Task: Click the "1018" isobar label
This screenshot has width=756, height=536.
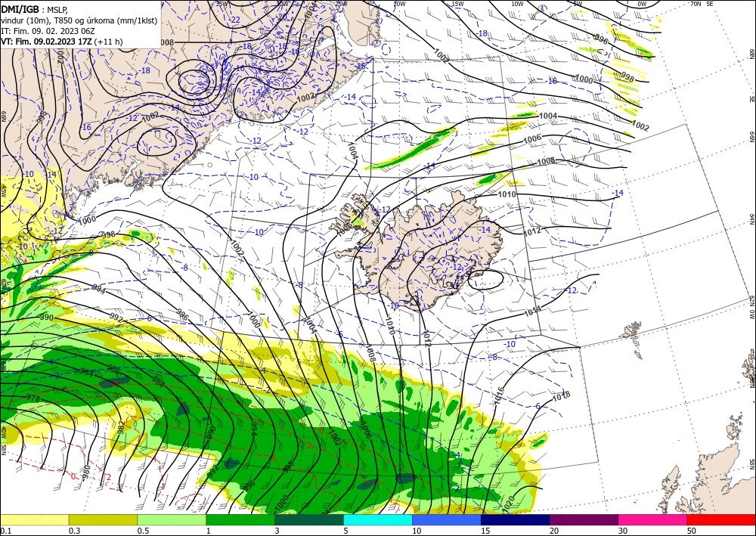Action: coord(561,395)
